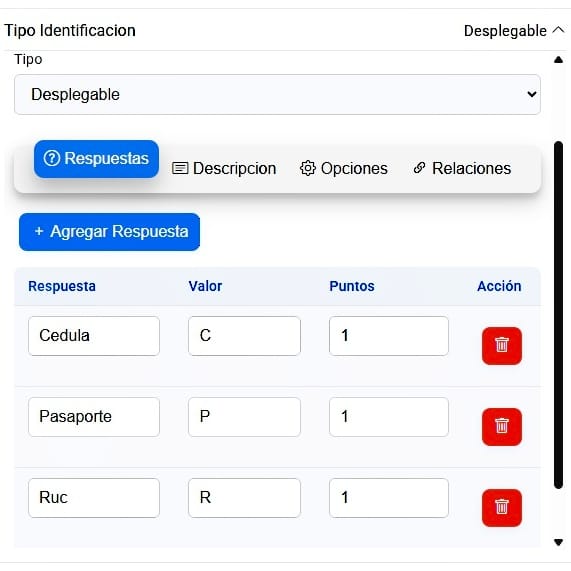Click the vertical scrollbar thumb
This screenshot has width=571, height=571.
pyautogui.click(x=558, y=315)
